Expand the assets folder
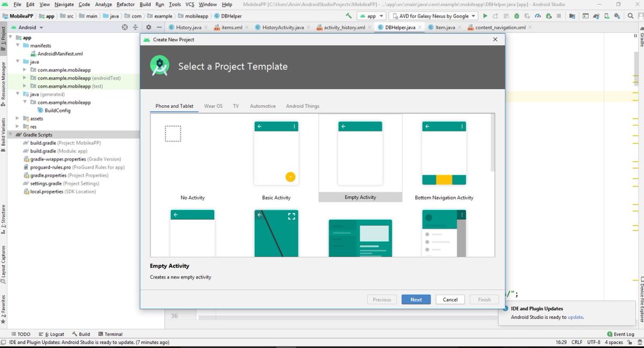The image size is (644, 348). [x=18, y=118]
